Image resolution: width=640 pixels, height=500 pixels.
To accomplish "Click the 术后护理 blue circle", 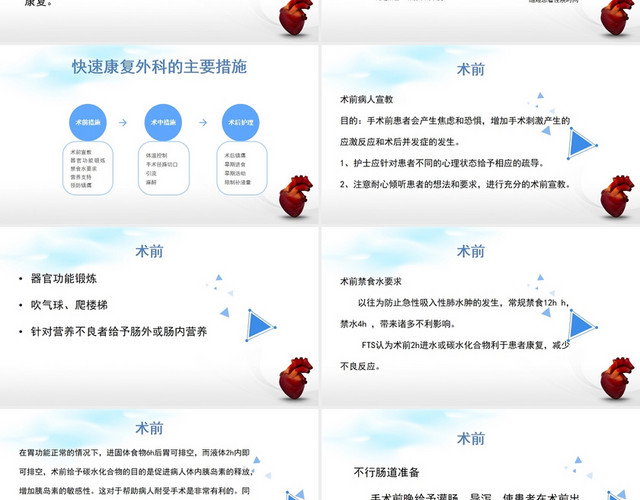I will (x=241, y=122).
